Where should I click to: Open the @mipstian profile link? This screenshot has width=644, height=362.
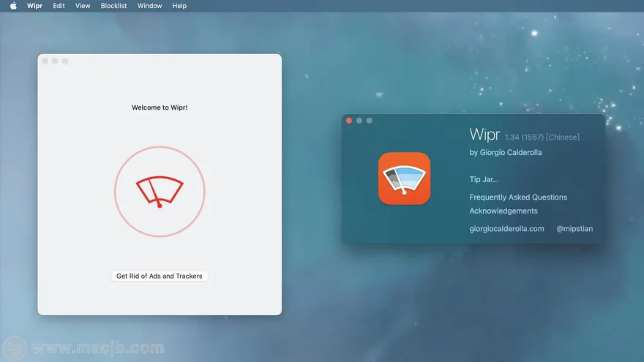pos(574,229)
